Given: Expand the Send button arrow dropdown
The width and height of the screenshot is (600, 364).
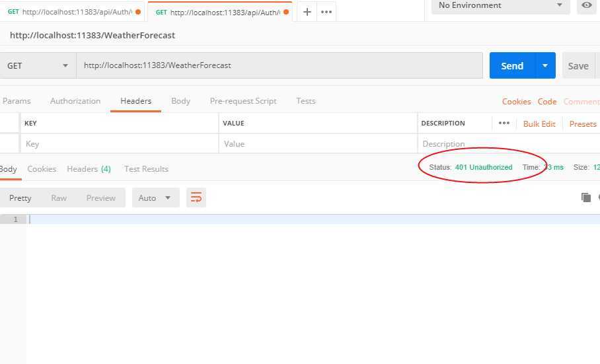Looking at the screenshot, I should coord(545,65).
